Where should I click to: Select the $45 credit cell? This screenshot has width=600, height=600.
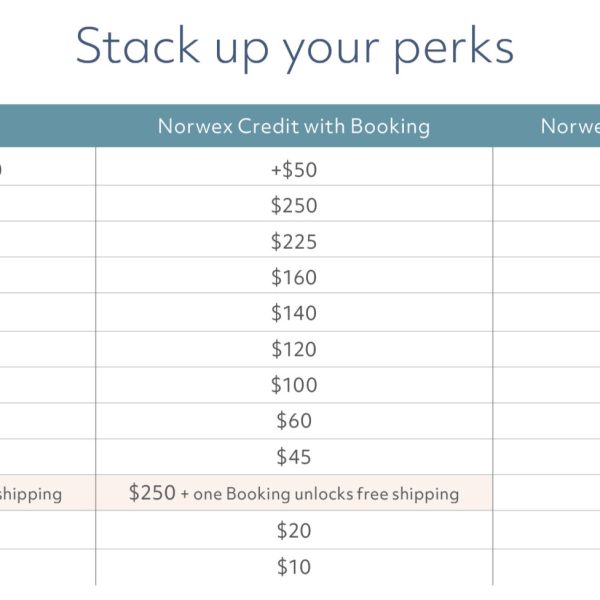(x=293, y=457)
